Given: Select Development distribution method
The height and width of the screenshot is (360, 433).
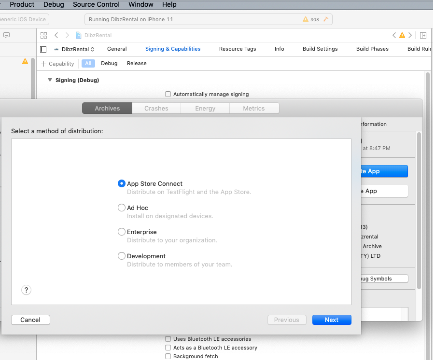Looking at the screenshot, I should pos(122,256).
